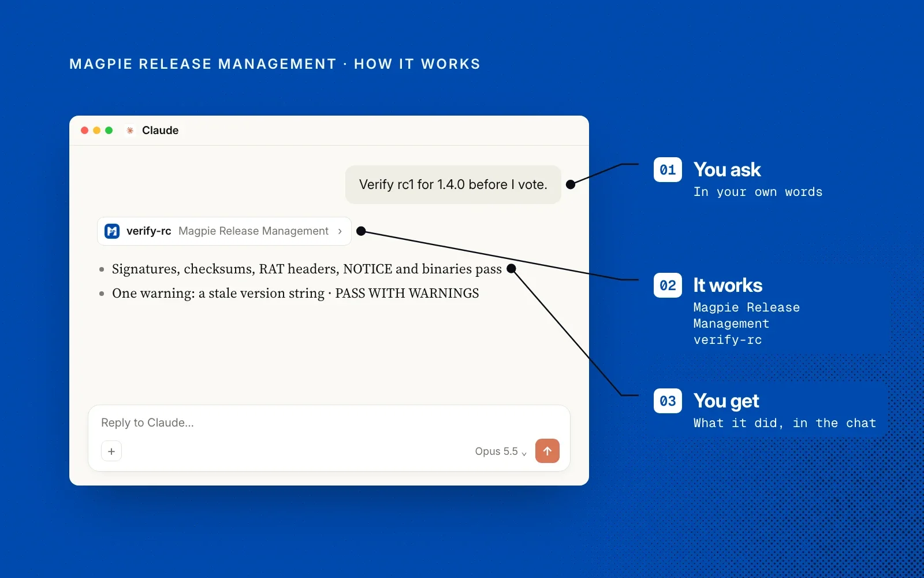Click the green maximize window button
This screenshot has height=578, width=924.
[x=109, y=131]
